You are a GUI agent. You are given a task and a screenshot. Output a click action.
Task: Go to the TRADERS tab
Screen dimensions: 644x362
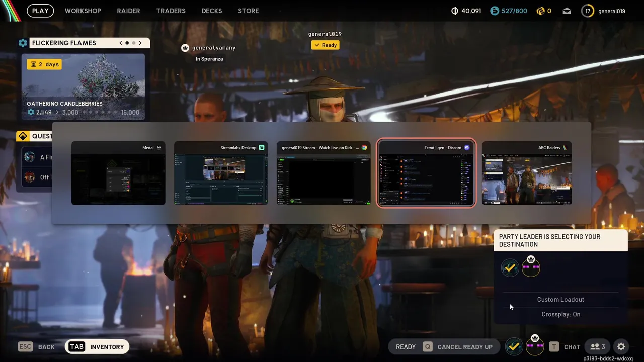click(171, 11)
